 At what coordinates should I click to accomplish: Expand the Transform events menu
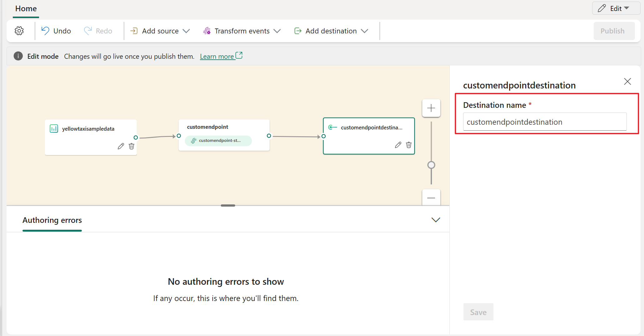[x=242, y=31]
